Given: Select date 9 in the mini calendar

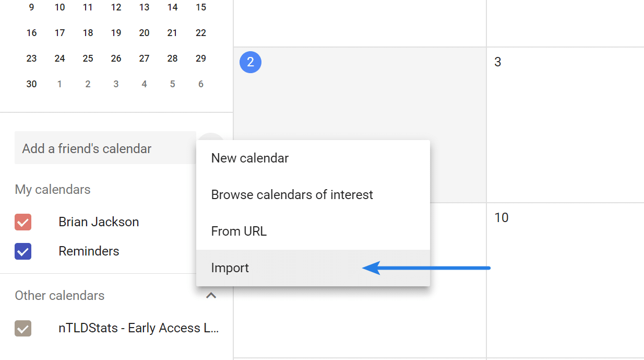Looking at the screenshot, I should (x=31, y=7).
